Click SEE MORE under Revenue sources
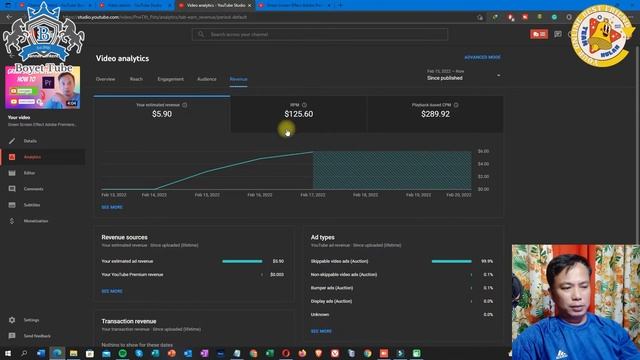 (x=112, y=291)
